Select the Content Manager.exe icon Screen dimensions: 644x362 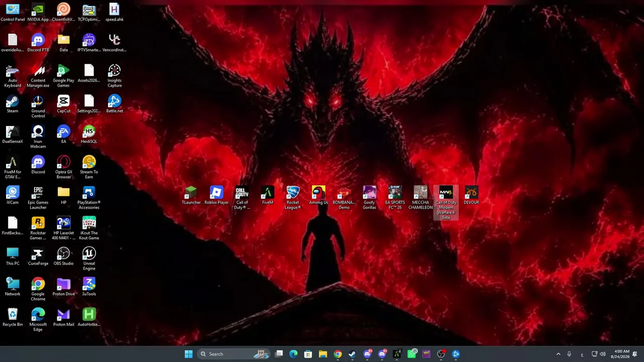(38, 76)
